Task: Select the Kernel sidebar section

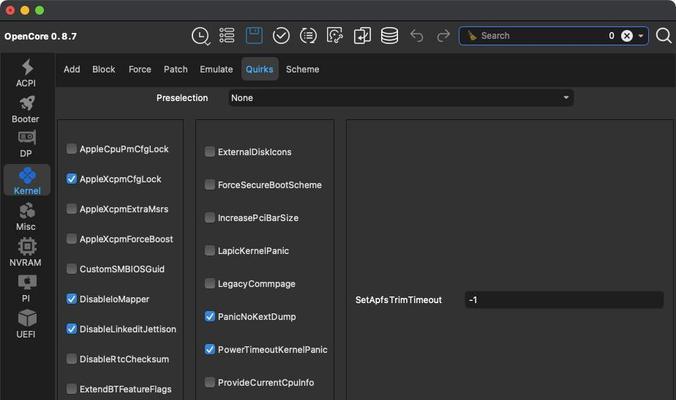Action: (27, 180)
